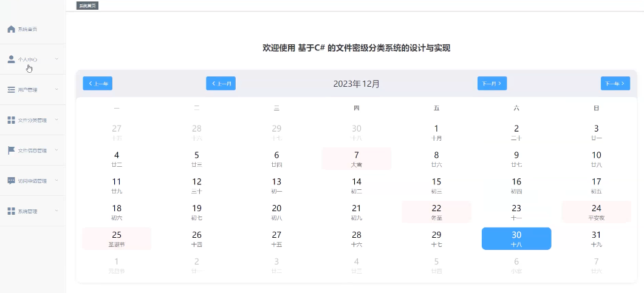Go to next month with 下一月
This screenshot has width=644, height=293.
(492, 83)
